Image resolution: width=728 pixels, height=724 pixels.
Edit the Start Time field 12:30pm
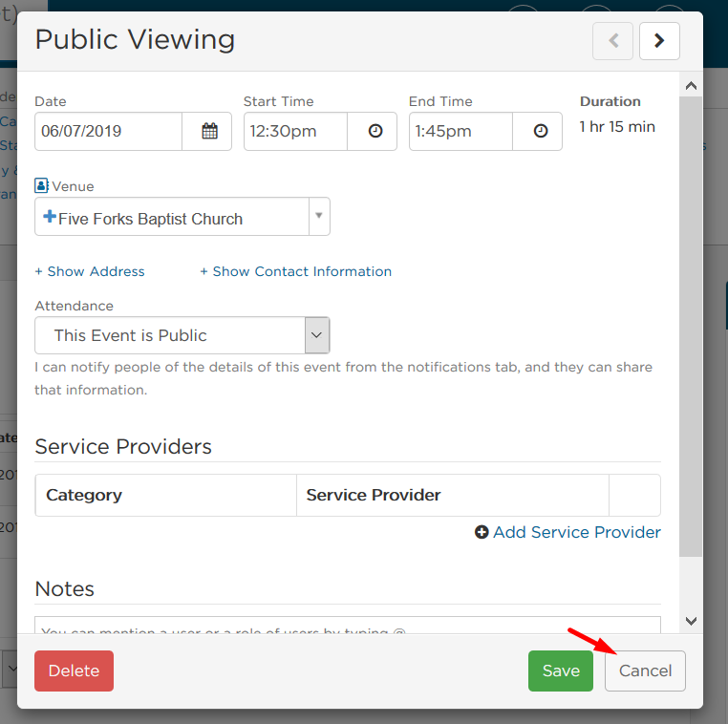[x=295, y=132]
